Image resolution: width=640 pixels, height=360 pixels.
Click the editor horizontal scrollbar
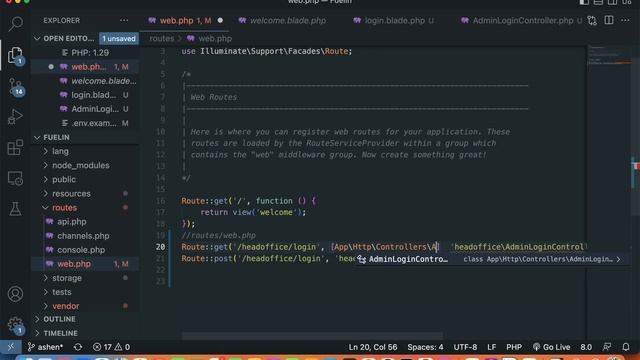[312, 336]
